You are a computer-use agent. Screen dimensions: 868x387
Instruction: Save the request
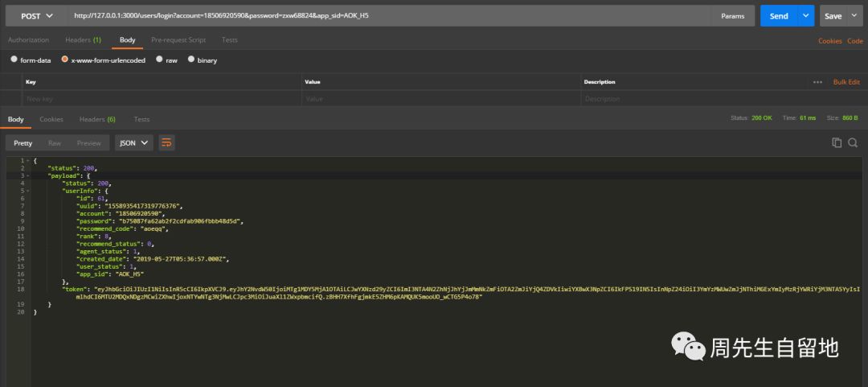pos(833,16)
